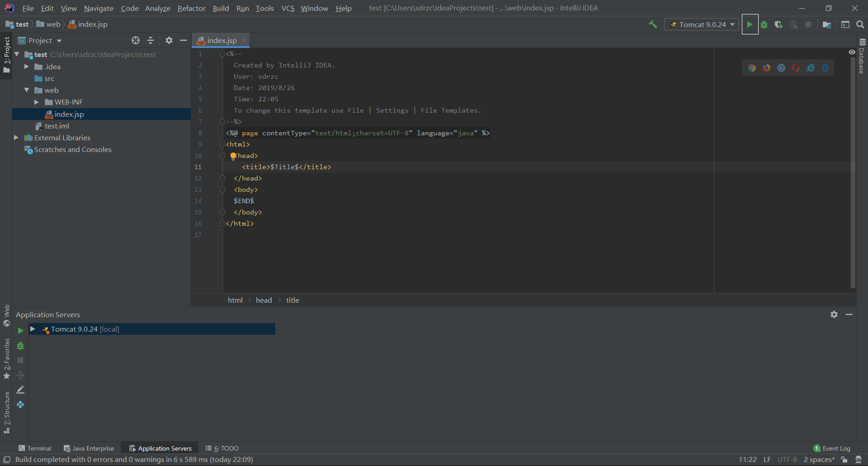The height and width of the screenshot is (466, 868).
Task: Run with coverage icon in toolbar
Action: [778, 24]
